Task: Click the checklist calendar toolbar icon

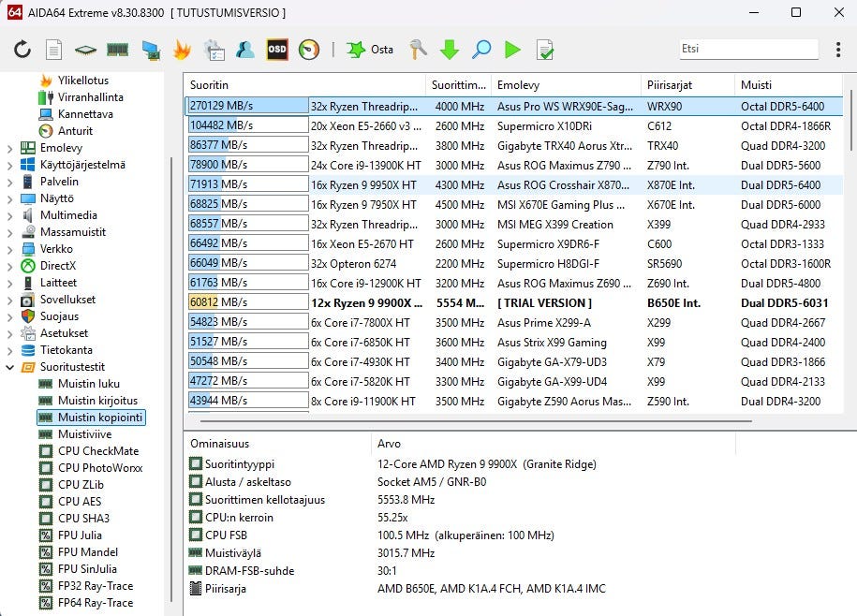Action: pos(214,50)
